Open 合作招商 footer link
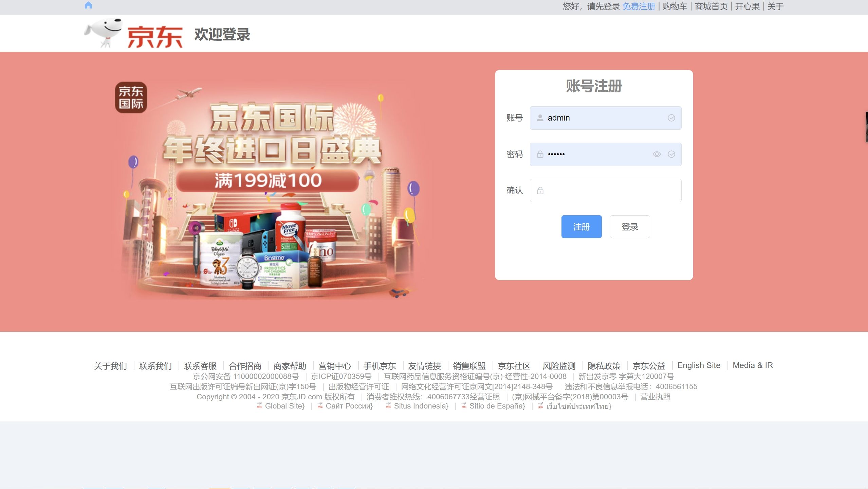The image size is (868, 489). (x=245, y=366)
